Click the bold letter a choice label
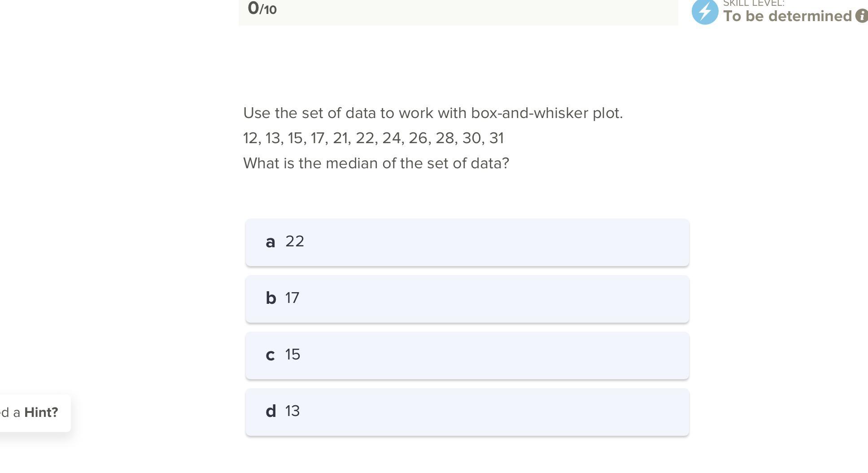Viewport: 868px width, 473px height. pyautogui.click(x=270, y=242)
